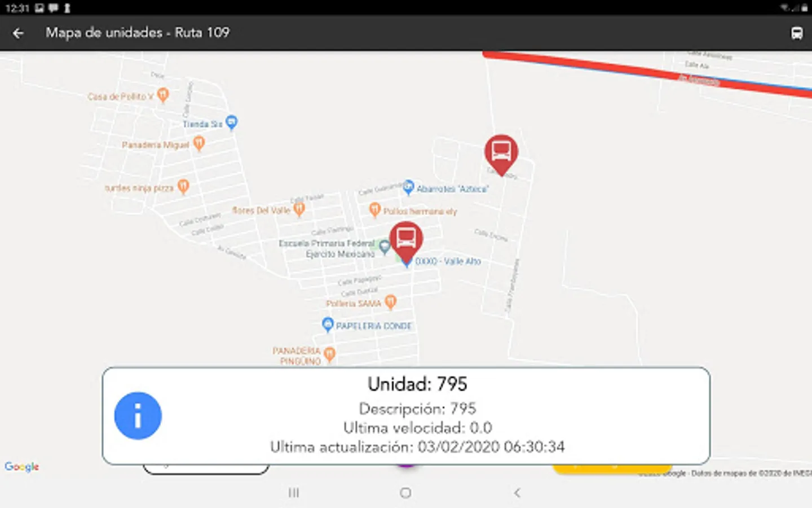Tap Tienda Six shopping pin
Image resolution: width=812 pixels, height=508 pixels.
coord(231,122)
